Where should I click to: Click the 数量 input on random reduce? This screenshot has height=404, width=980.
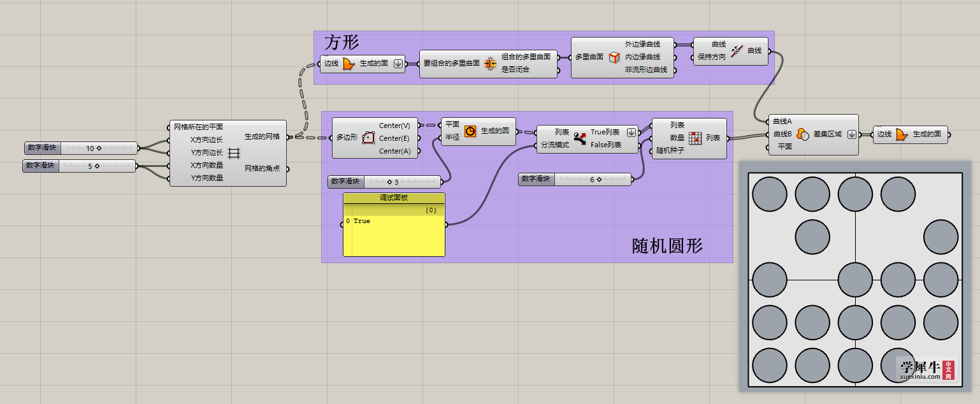(x=677, y=138)
